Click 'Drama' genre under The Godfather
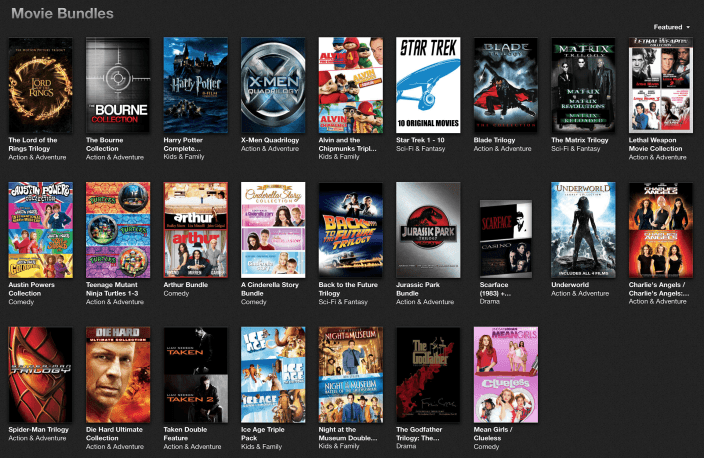The width and height of the screenshot is (704, 458). click(x=406, y=446)
